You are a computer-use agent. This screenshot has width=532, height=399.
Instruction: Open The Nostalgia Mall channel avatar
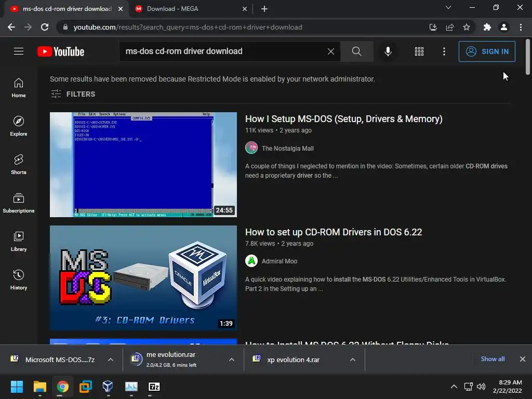coord(251,148)
